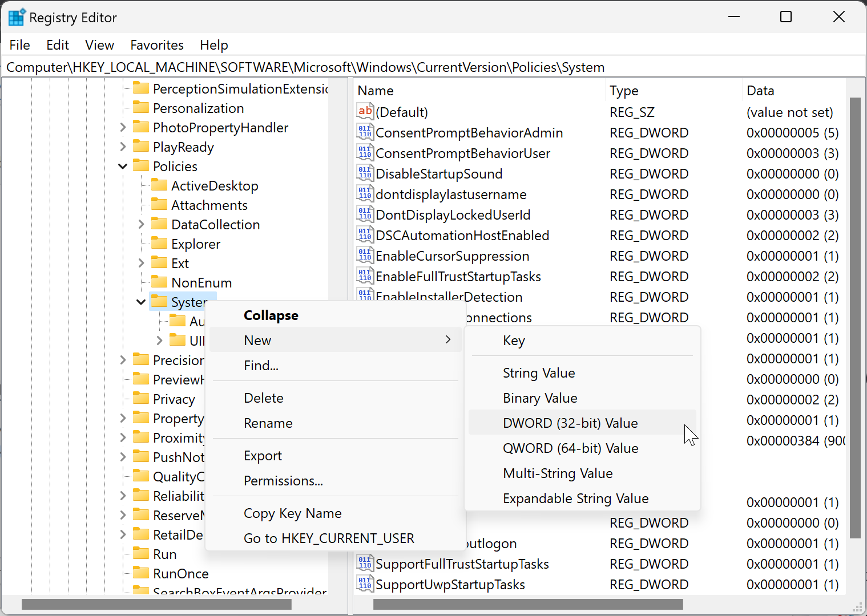Click the Personalization folder icon
The height and width of the screenshot is (616, 867).
pos(141,107)
